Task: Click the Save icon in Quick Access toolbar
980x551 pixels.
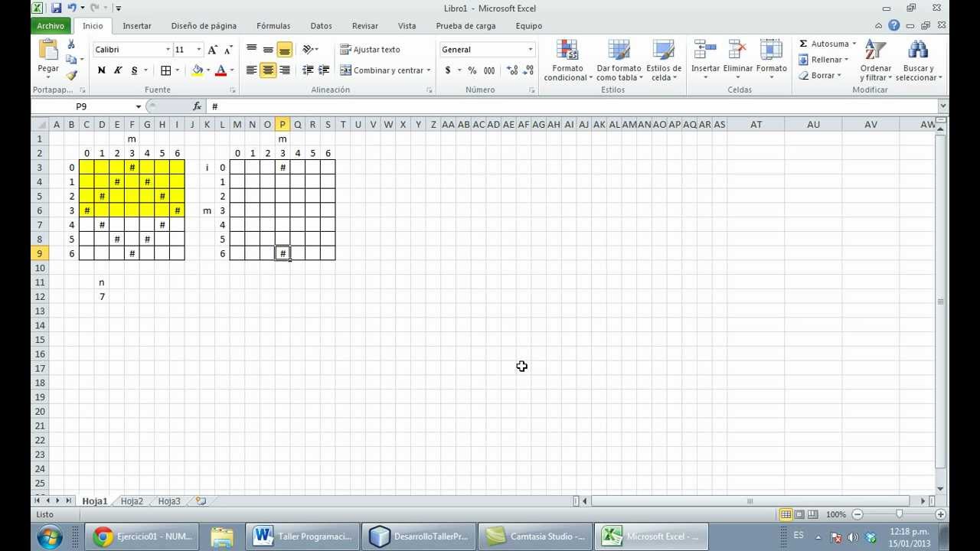Action: point(56,8)
